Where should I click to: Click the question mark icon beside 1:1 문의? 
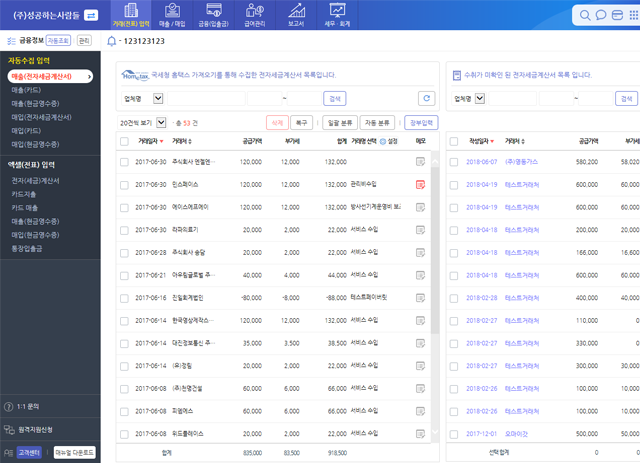tap(8, 407)
